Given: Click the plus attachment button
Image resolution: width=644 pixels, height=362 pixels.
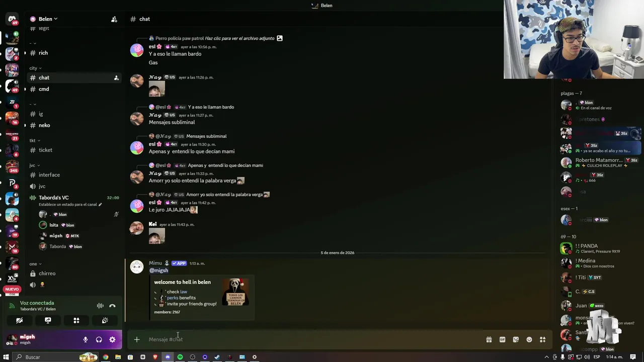Looking at the screenshot, I should tap(136, 339).
